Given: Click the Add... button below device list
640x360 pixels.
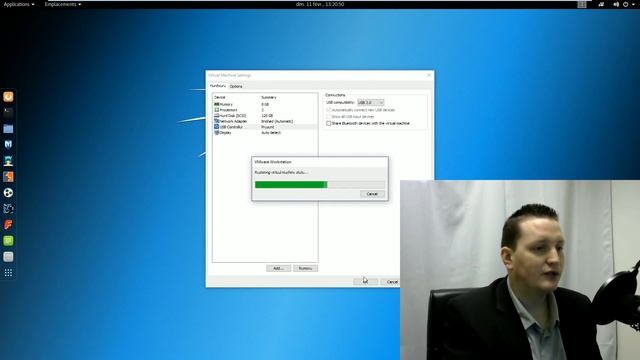Looking at the screenshot, I should pyautogui.click(x=278, y=268).
